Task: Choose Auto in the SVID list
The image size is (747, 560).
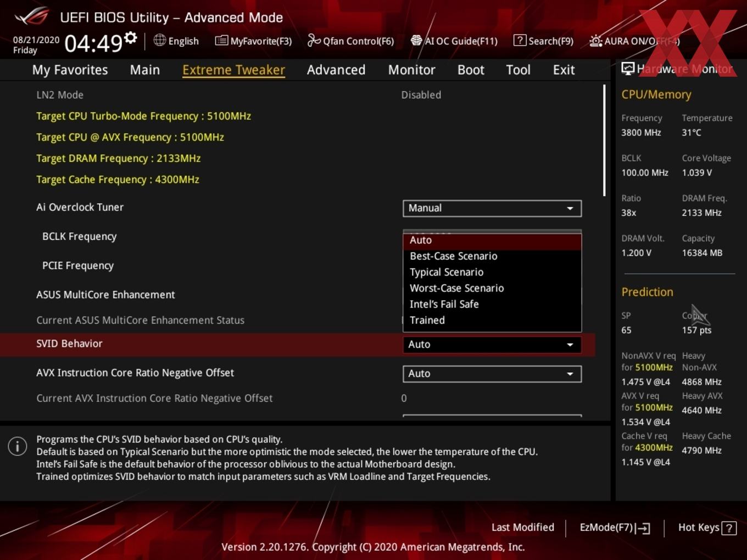Action: click(492, 240)
